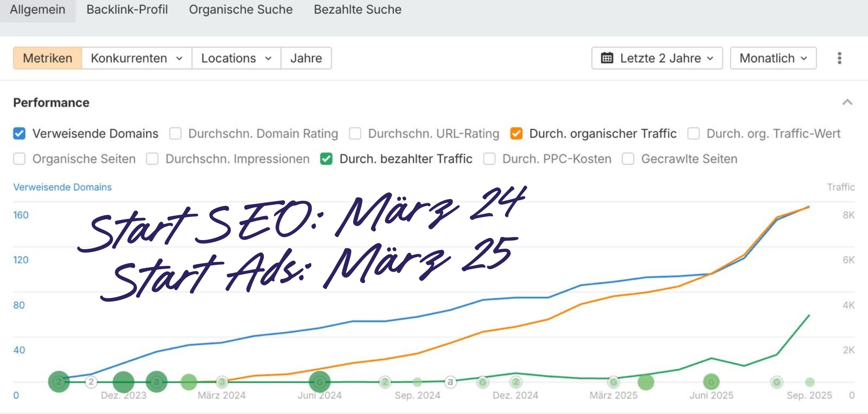Select the Metriken button
Screen dimensions: 868x414
coord(47,58)
